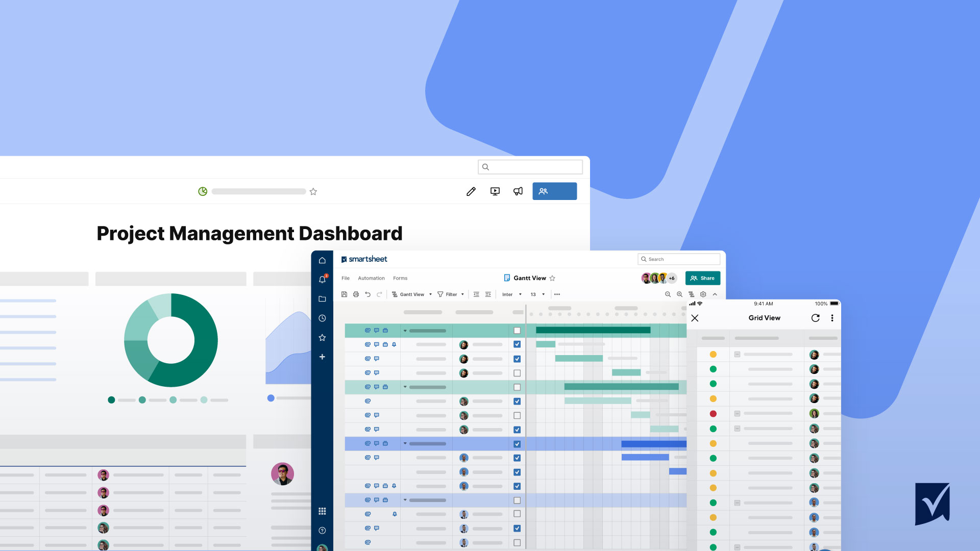Open the Automation menu
Image resolution: width=980 pixels, height=551 pixels.
tap(371, 278)
